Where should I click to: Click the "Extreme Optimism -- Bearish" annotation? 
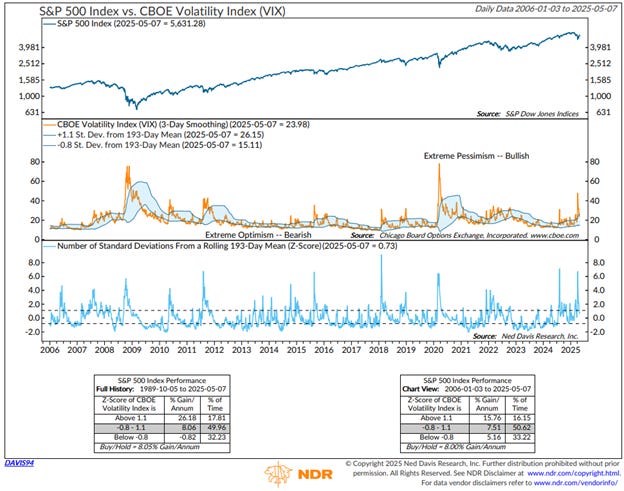coord(258,235)
